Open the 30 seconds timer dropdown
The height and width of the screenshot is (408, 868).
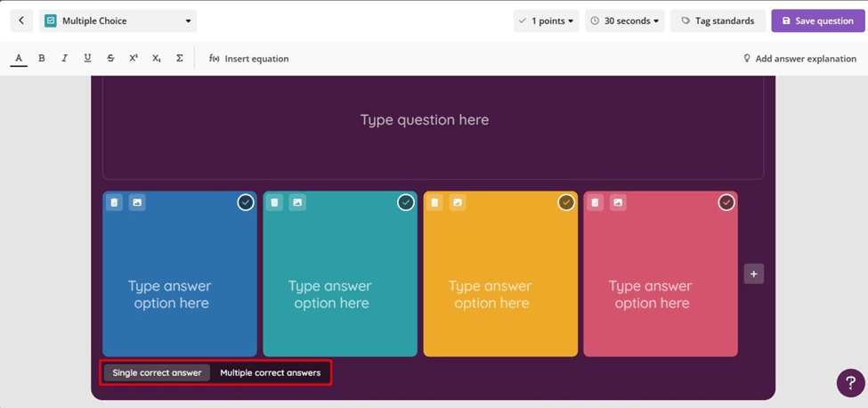pos(624,20)
